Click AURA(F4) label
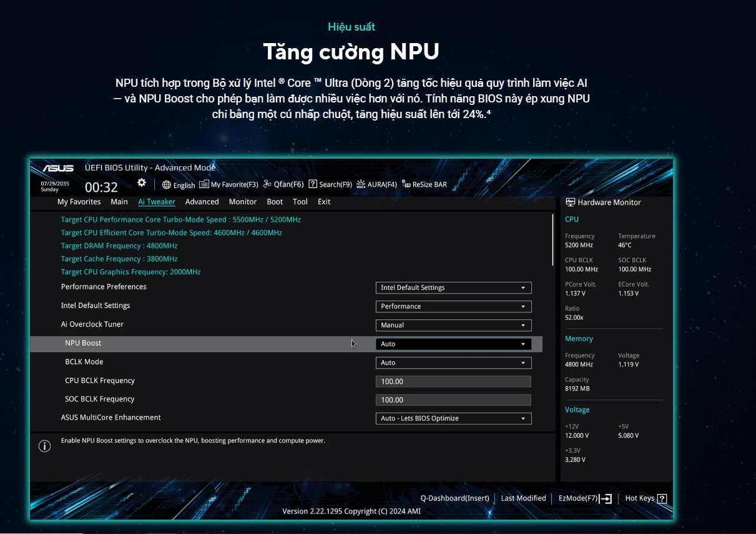The image size is (756, 534). click(382, 184)
